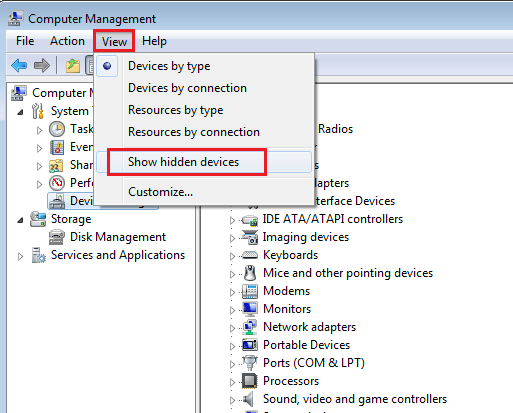Select Ports (COM & LPT) item
Viewport: 513px width, 413px height.
[x=314, y=363]
